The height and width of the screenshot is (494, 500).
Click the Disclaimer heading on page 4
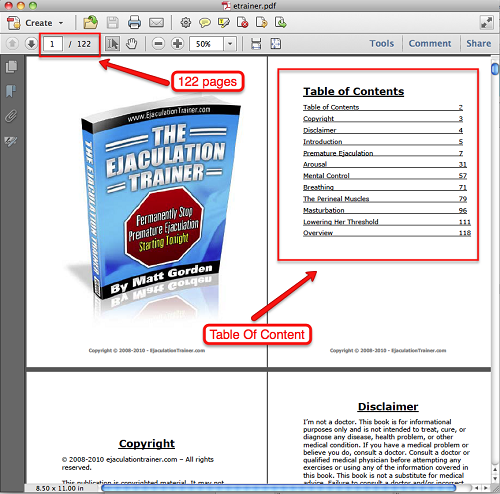[388, 407]
